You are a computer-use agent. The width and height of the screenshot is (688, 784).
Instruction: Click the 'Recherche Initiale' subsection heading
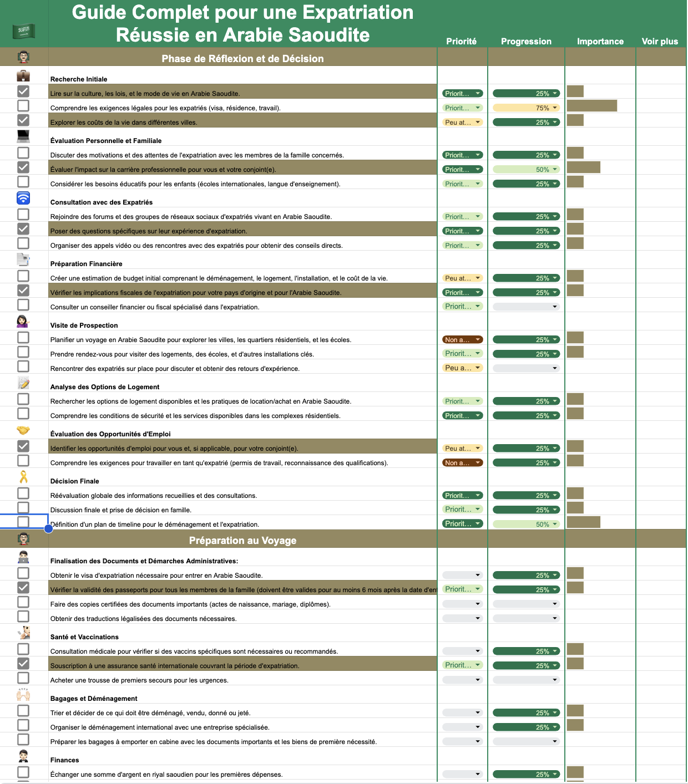79,79
